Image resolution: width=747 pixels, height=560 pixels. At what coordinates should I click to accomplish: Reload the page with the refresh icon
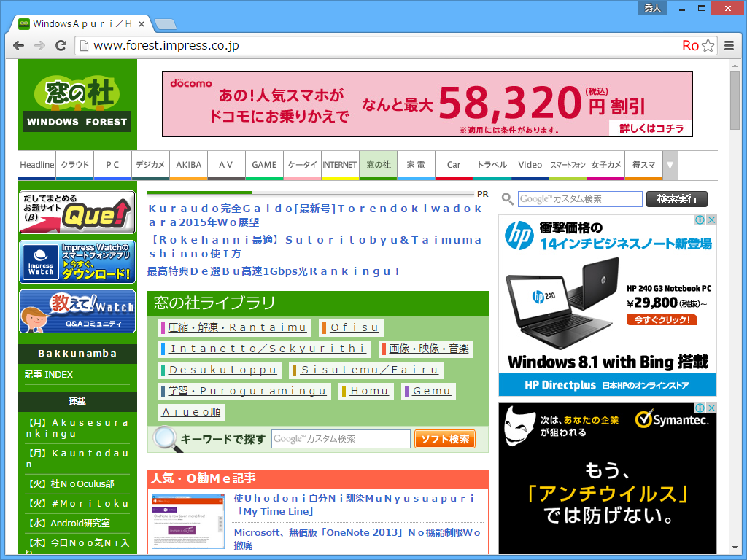[x=61, y=45]
